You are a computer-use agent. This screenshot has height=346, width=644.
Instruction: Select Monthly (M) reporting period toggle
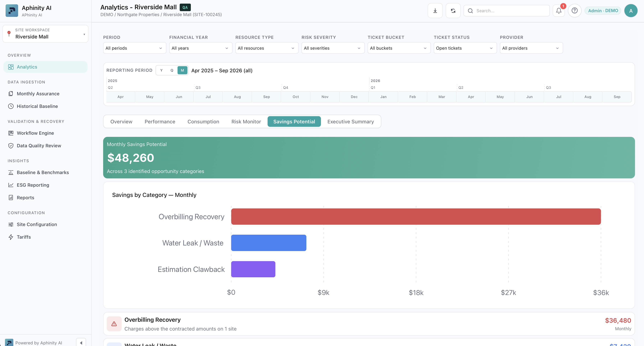(x=182, y=70)
